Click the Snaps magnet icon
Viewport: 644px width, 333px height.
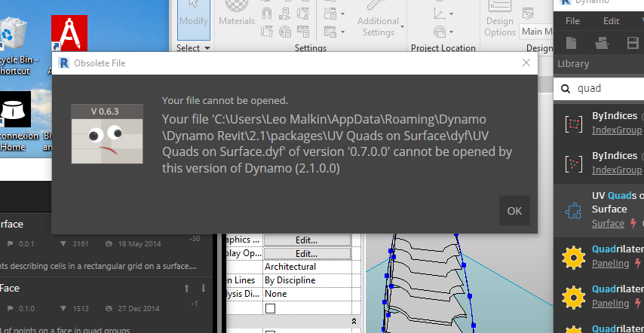pyautogui.click(x=267, y=14)
